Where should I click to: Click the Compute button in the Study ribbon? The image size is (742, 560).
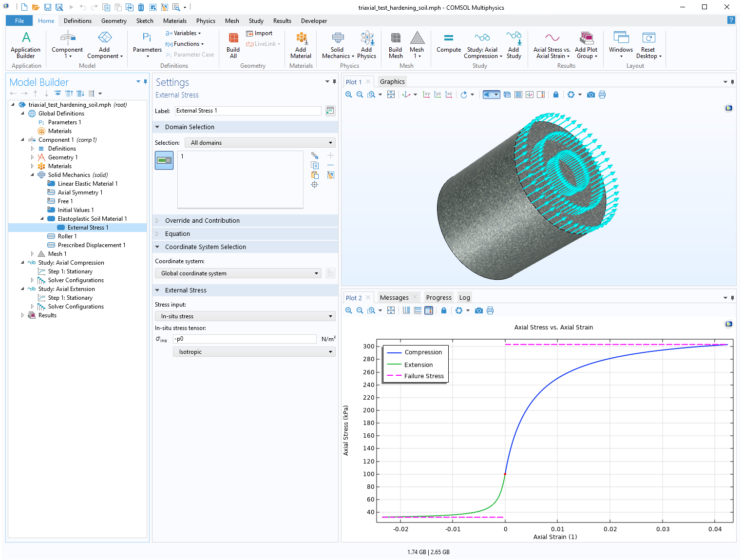[x=448, y=43]
